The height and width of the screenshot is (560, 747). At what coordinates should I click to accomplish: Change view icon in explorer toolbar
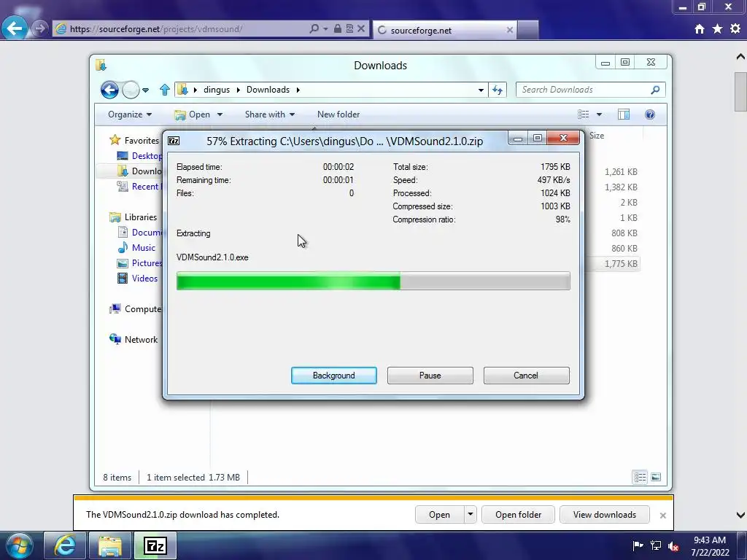583,114
